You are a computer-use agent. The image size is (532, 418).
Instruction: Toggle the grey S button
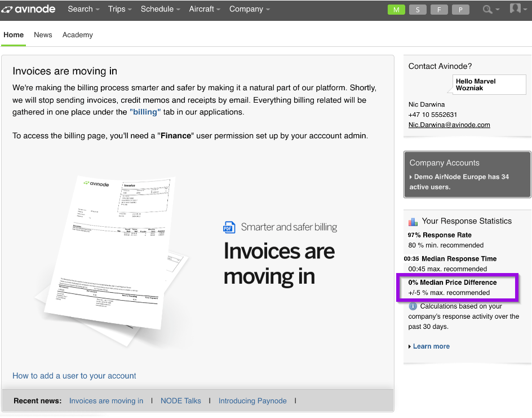(418, 10)
